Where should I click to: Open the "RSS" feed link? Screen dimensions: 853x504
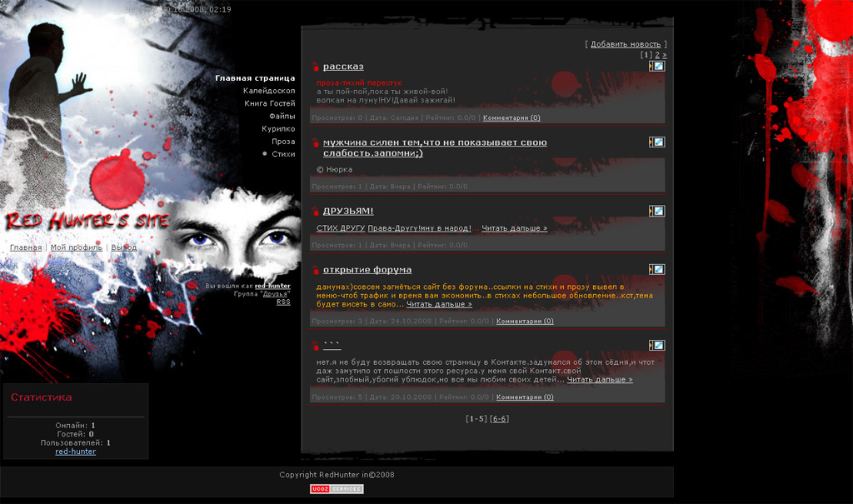pos(283,302)
